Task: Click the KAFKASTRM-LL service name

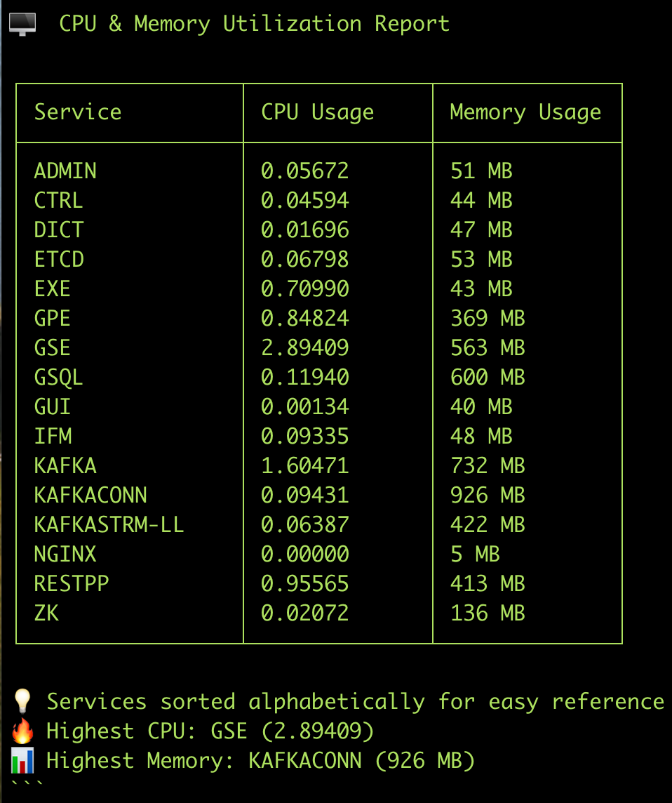Action: [109, 524]
